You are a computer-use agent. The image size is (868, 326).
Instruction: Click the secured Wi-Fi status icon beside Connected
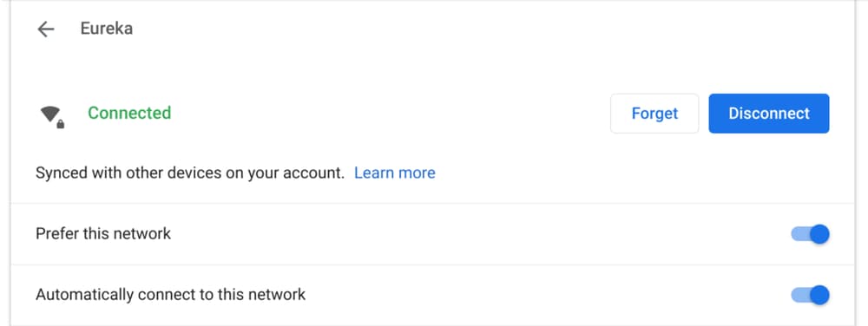pyautogui.click(x=52, y=116)
